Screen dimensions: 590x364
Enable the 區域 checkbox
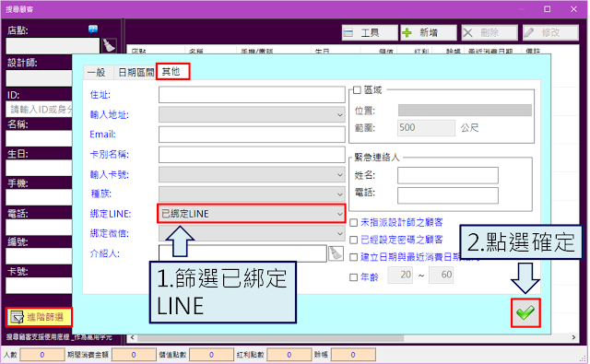click(357, 90)
